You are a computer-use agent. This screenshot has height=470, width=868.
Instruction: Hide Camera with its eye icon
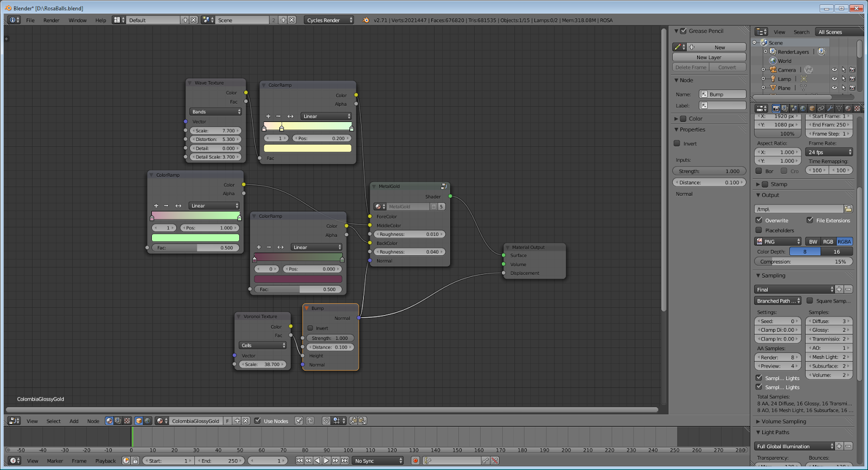(834, 70)
